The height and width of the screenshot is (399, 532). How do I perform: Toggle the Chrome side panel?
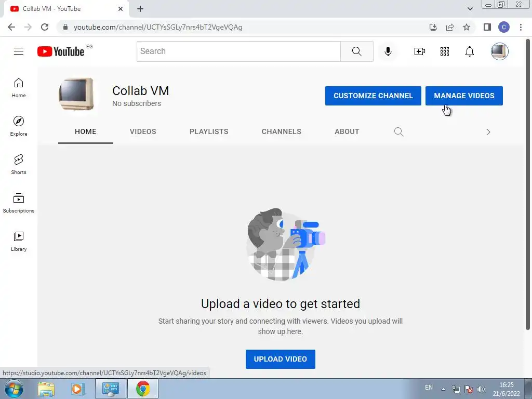[x=487, y=27]
